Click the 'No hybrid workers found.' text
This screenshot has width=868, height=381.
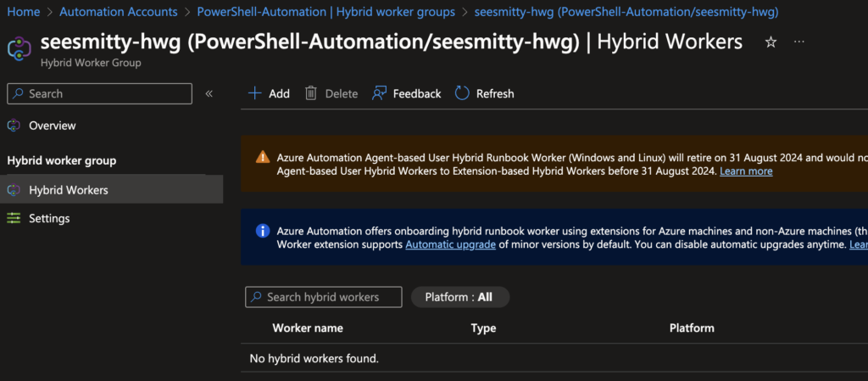[314, 358]
